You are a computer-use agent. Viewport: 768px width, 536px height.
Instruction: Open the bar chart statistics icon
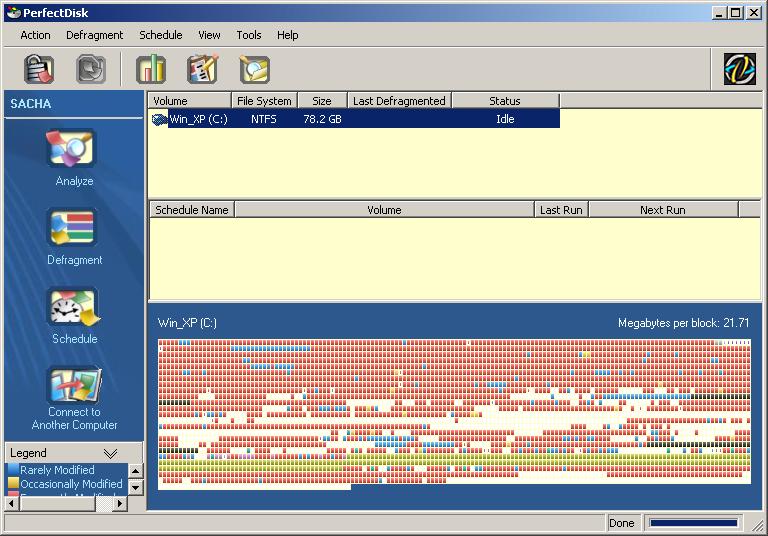[151, 69]
